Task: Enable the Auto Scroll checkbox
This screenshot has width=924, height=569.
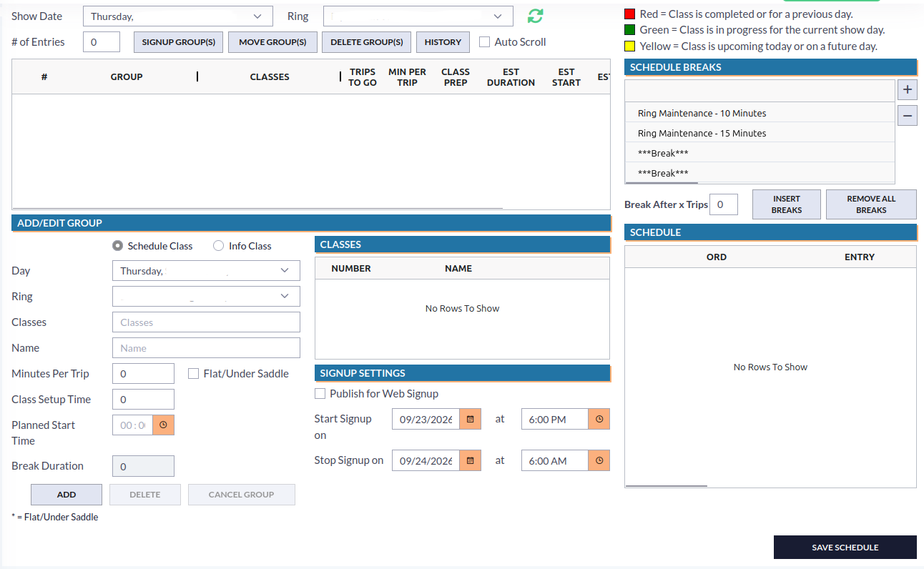Action: click(484, 42)
